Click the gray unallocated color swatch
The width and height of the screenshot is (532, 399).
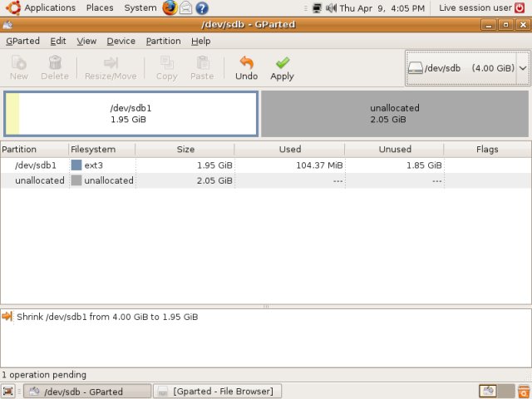pyautogui.click(x=76, y=180)
